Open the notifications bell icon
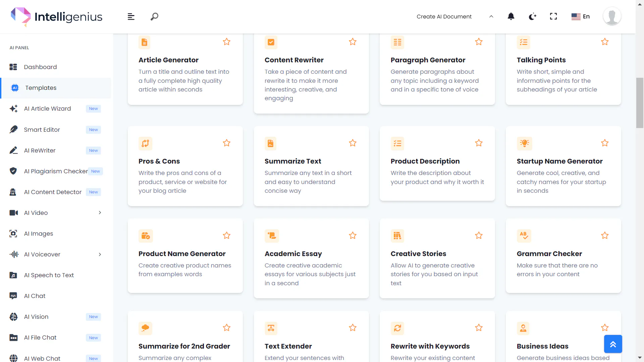The image size is (644, 362). (x=511, y=16)
